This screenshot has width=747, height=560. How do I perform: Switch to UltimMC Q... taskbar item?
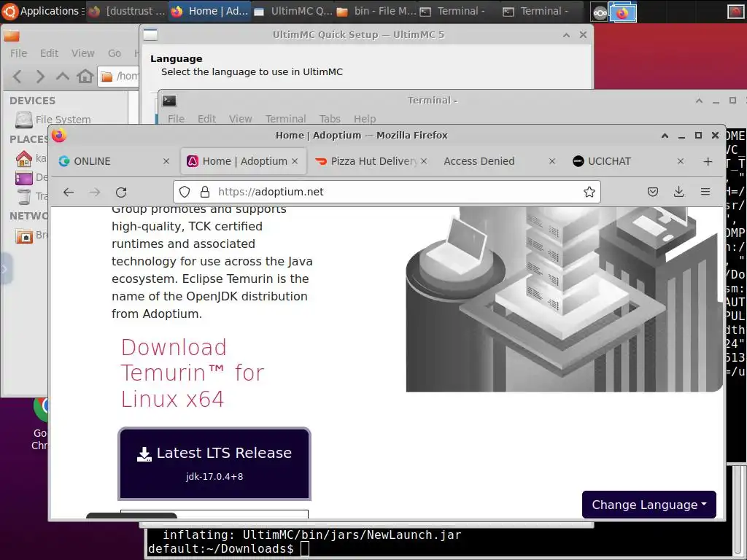[293, 11]
